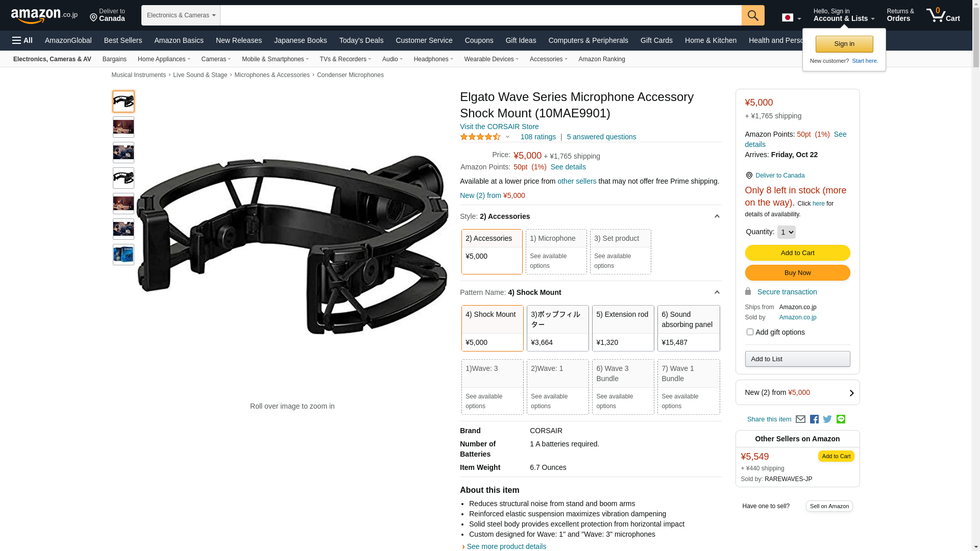Image resolution: width=980 pixels, height=551 pixels.
Task: Click the Buy Now button
Action: pyautogui.click(x=797, y=273)
